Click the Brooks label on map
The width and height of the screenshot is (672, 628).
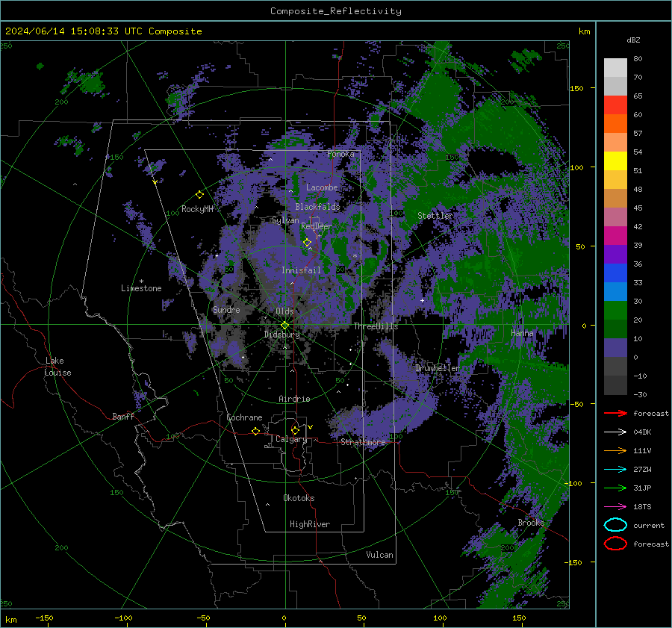531,523
